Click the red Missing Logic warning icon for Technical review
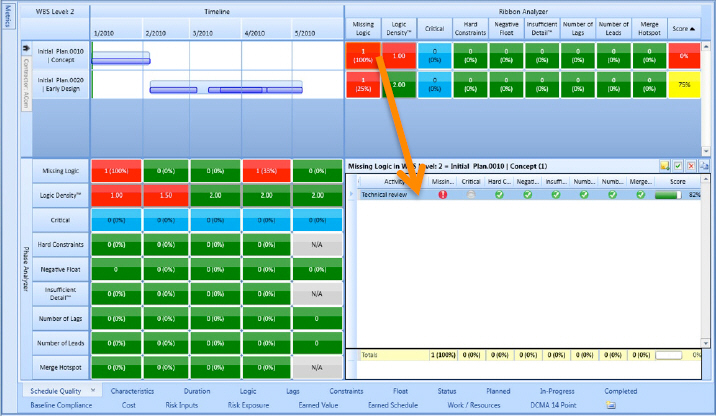716x416 pixels. [x=442, y=195]
